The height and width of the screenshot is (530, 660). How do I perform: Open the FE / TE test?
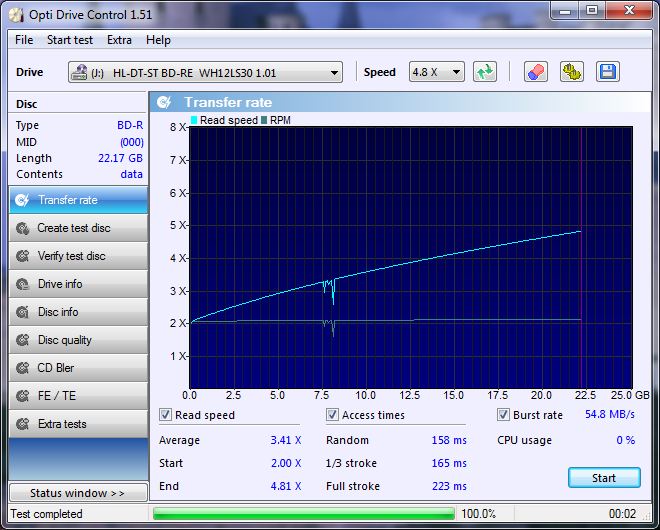77,396
